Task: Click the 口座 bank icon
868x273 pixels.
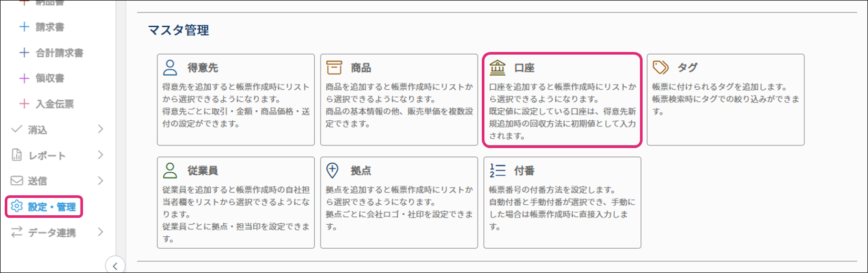Action: (x=497, y=68)
